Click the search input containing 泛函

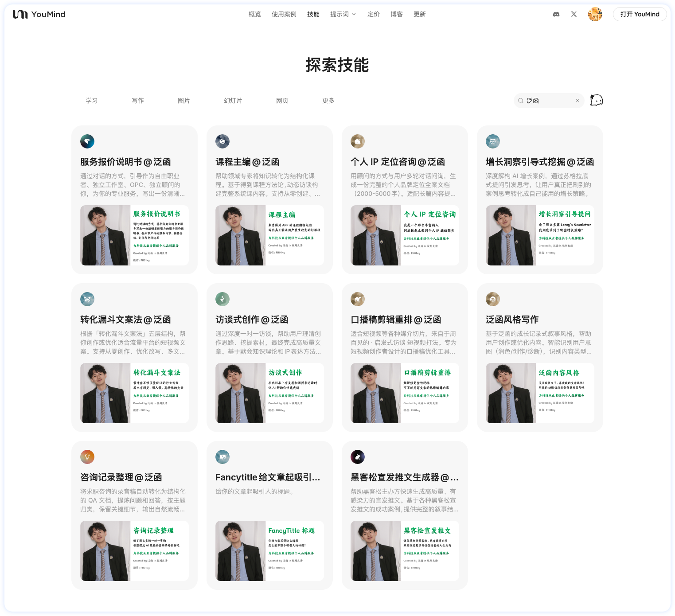pyautogui.click(x=548, y=101)
